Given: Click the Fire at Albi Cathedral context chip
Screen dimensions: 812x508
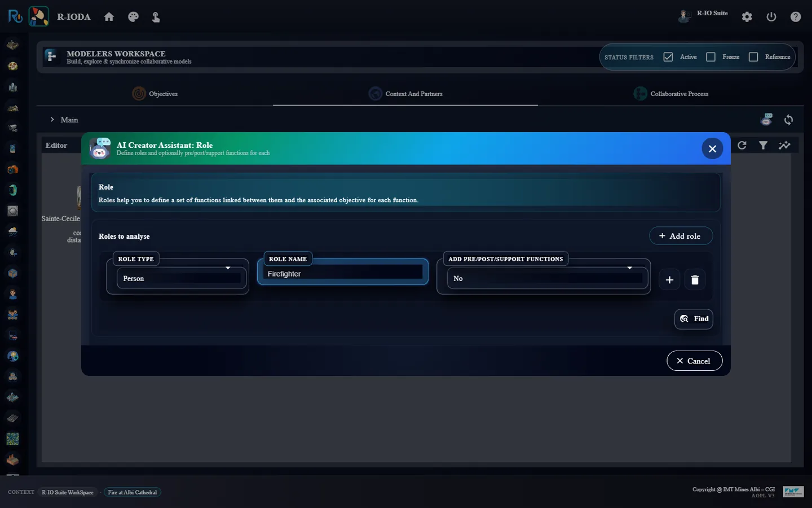Looking at the screenshot, I should pyautogui.click(x=133, y=492).
